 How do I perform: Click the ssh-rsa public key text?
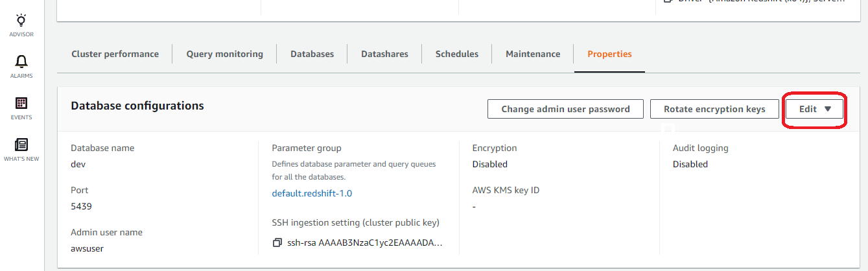pyautogui.click(x=365, y=242)
